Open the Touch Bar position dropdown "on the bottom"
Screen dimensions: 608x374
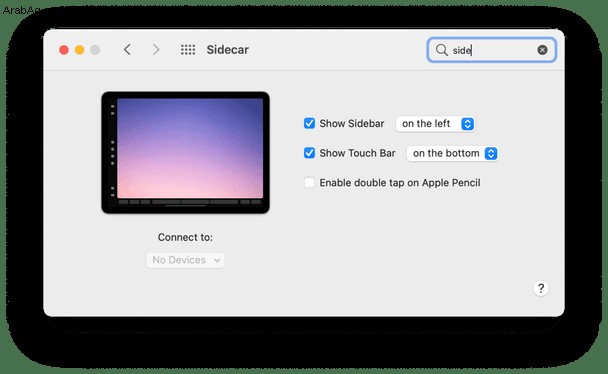(x=452, y=153)
